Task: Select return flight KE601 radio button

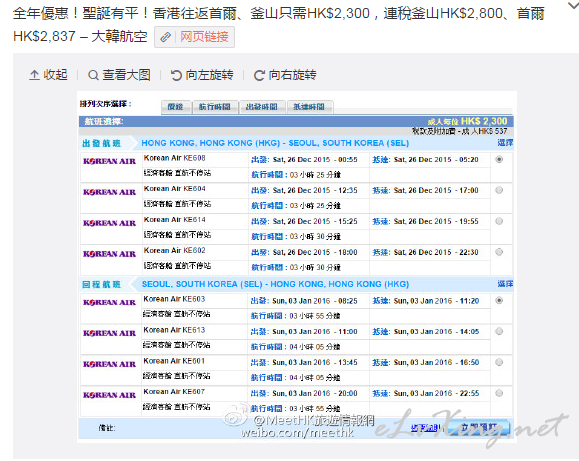Action: click(499, 362)
